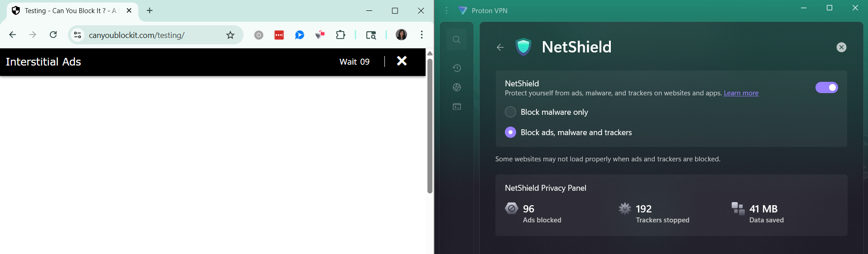Click the red password manager extension icon

pos(279,35)
